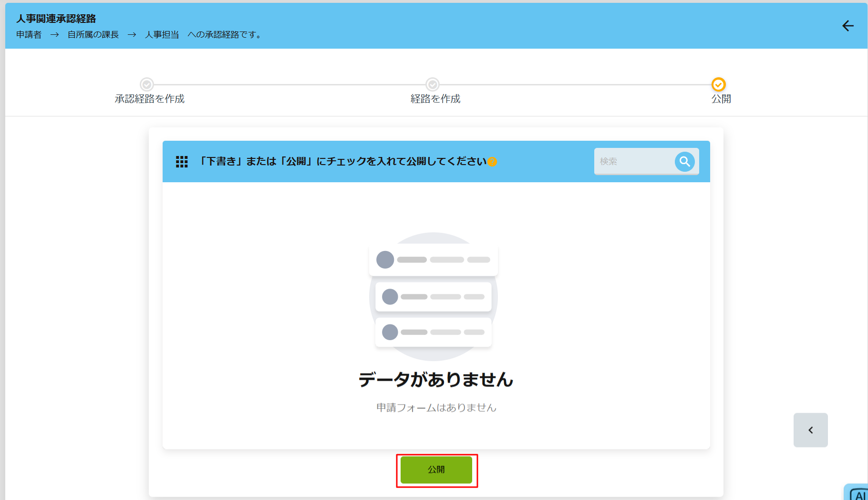Open the orange help question mark
Screen dimensions: 868x500
point(492,162)
